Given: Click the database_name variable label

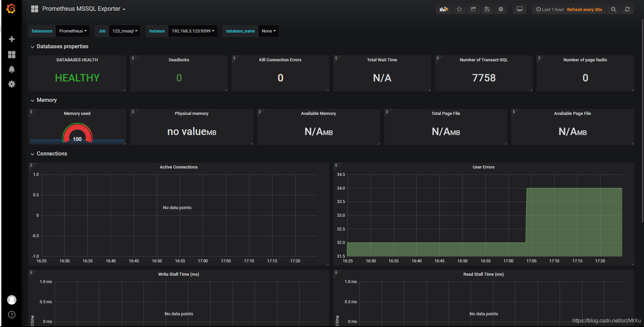Looking at the screenshot, I should tap(240, 31).
